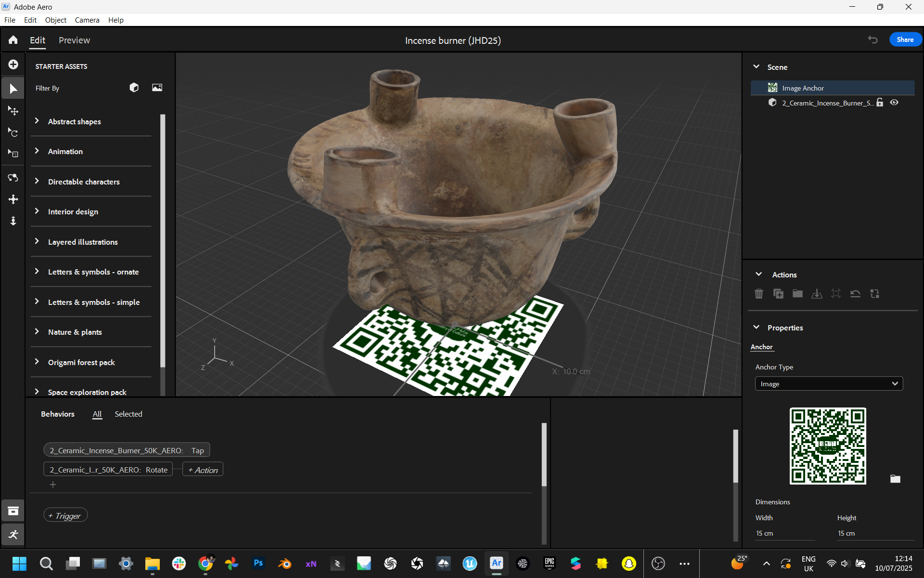Viewport: 924px width, 578px height.
Task: Collapse the Scene panel
Action: (756, 66)
